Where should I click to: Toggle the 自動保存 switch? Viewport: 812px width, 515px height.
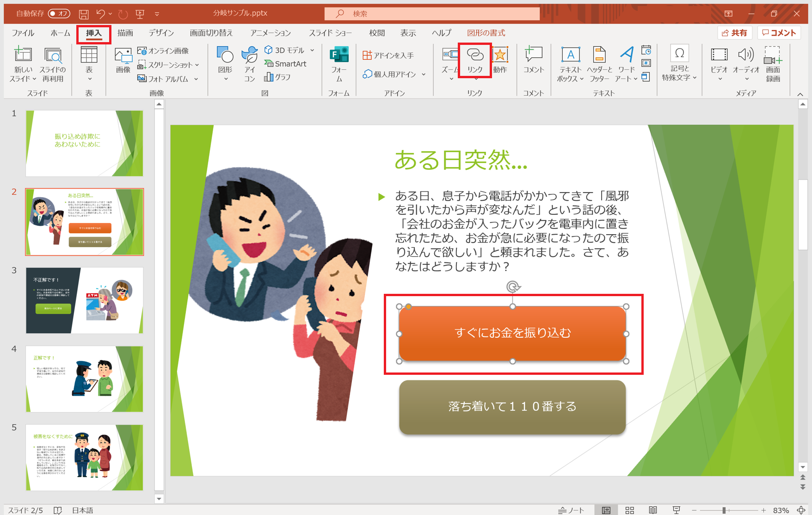tap(59, 13)
